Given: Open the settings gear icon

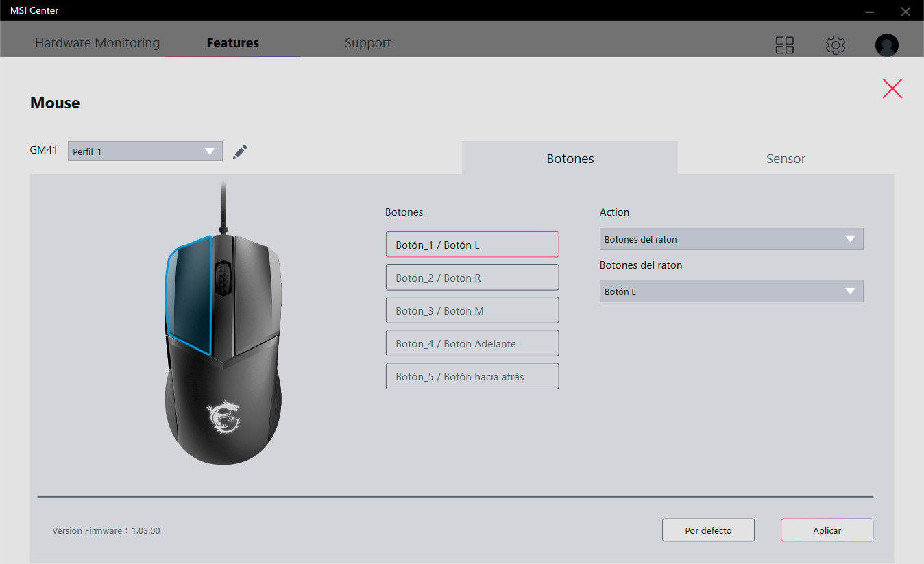Looking at the screenshot, I should pos(835,45).
